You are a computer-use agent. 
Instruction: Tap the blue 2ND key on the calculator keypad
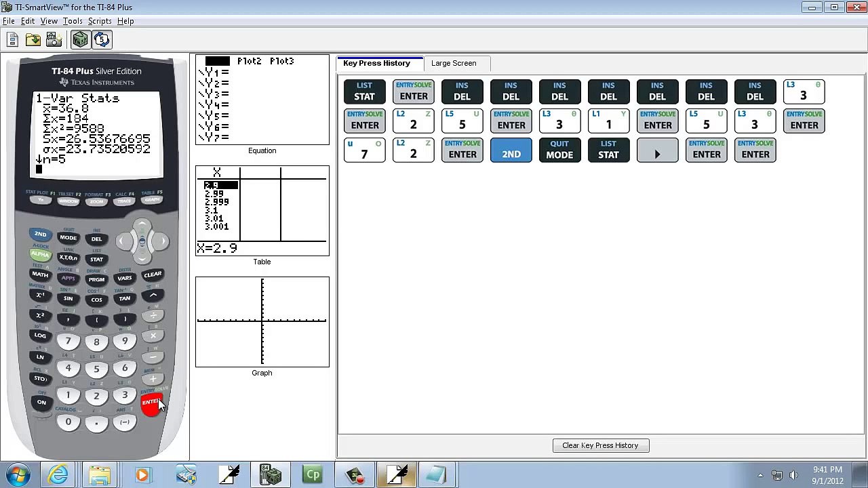[x=40, y=235]
